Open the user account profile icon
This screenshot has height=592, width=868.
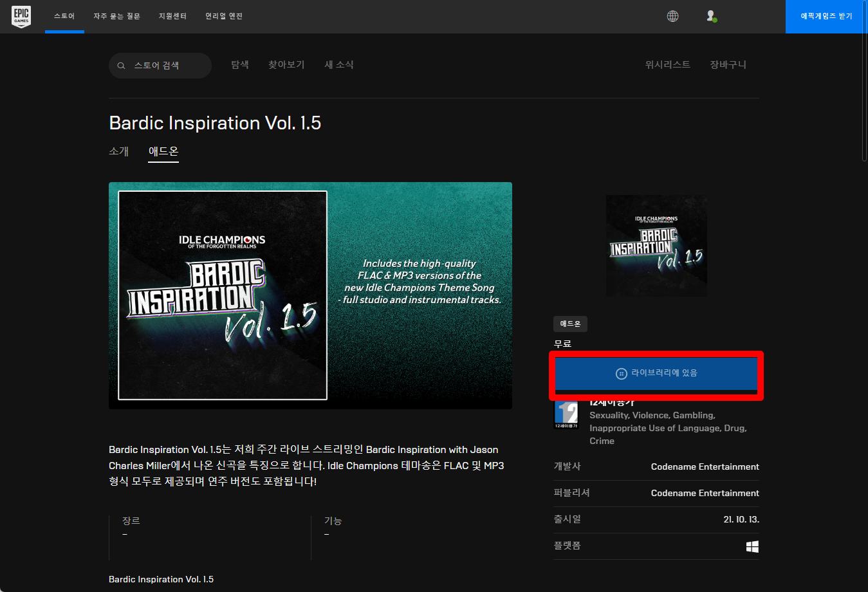[x=711, y=16]
